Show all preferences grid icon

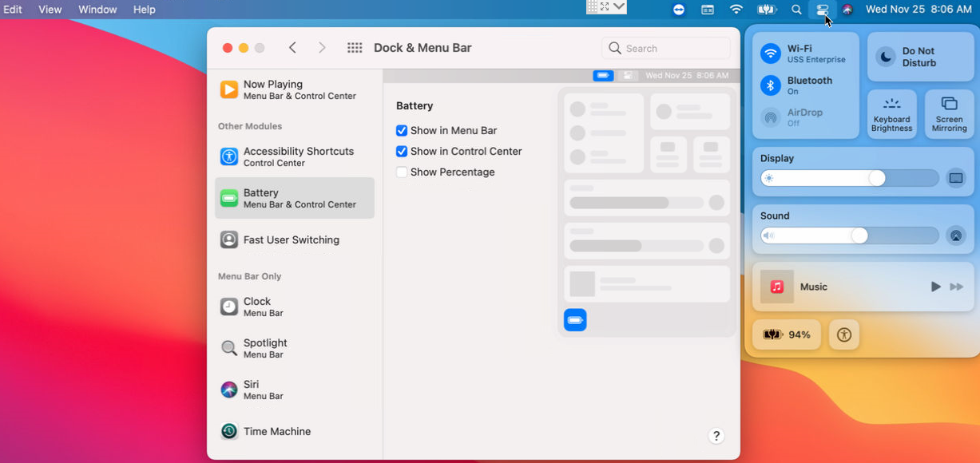click(x=355, y=48)
